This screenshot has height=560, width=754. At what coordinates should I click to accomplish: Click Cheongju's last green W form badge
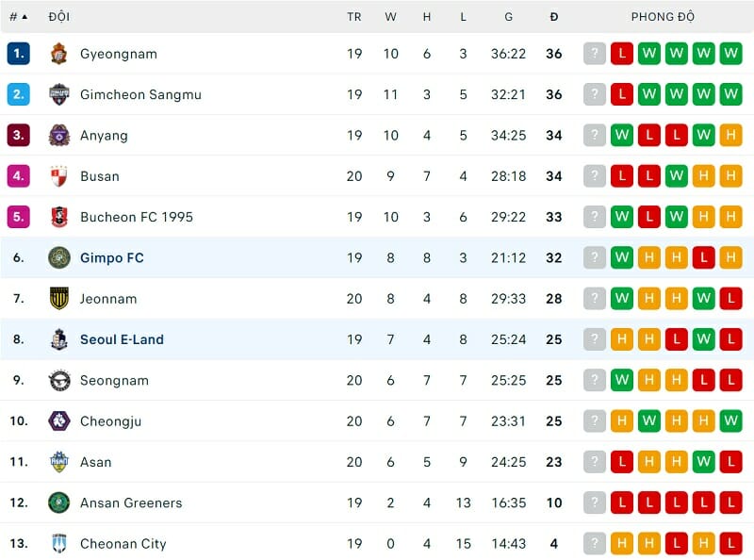pos(730,421)
